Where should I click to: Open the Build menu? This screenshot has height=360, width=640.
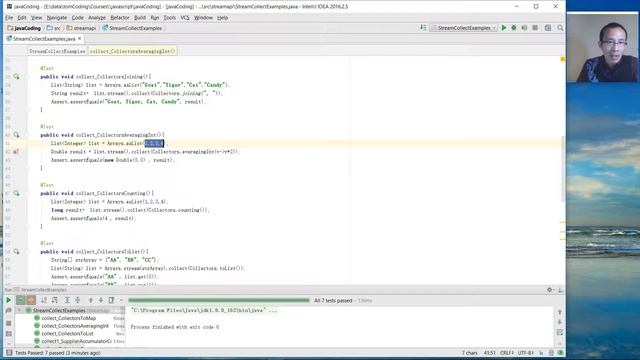point(140,18)
